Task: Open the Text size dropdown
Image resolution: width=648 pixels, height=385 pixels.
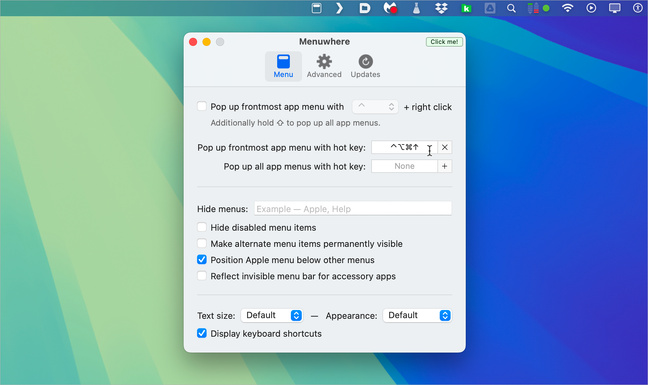Action: click(x=272, y=315)
